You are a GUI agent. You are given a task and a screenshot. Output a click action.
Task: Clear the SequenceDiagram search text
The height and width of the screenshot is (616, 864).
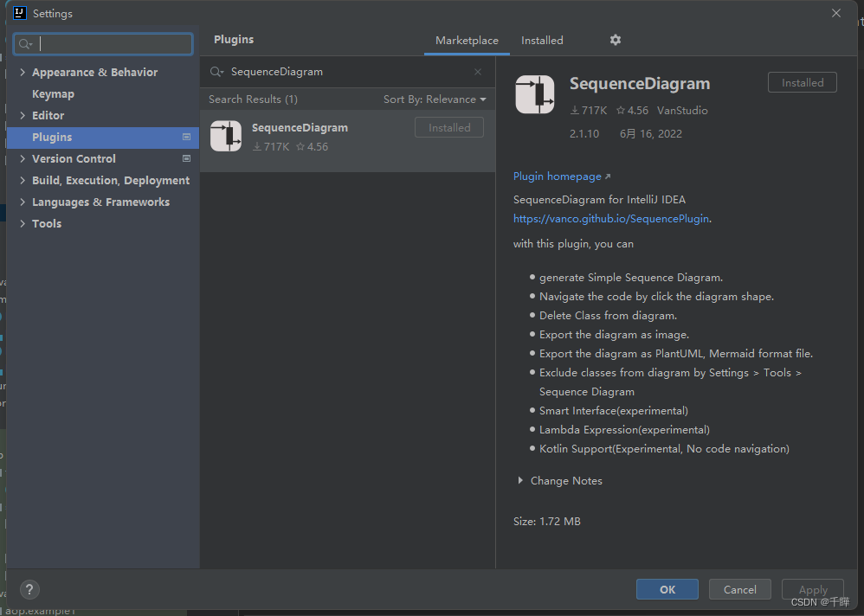478,72
